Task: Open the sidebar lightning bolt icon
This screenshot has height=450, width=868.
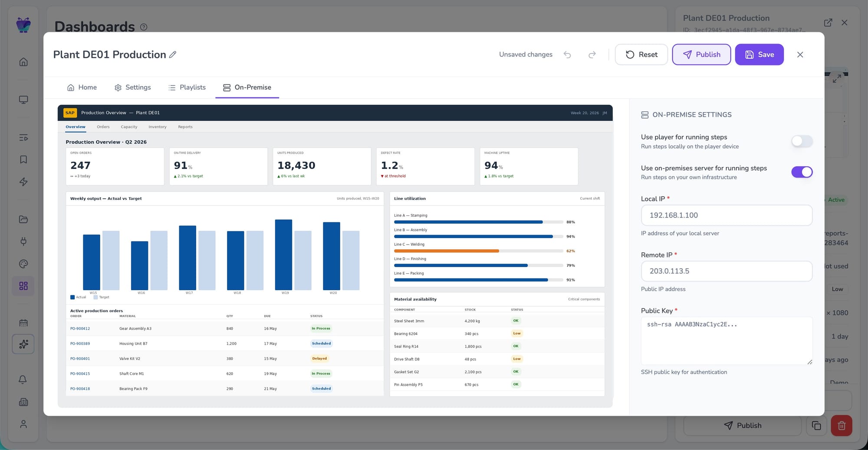Action: 23,182
